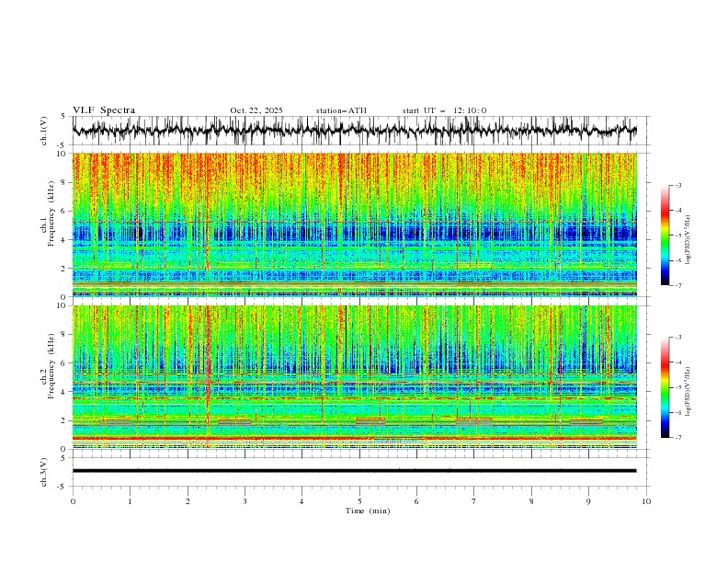
Task: Click the ch.1 upper color scale bar
Action: coord(665,236)
